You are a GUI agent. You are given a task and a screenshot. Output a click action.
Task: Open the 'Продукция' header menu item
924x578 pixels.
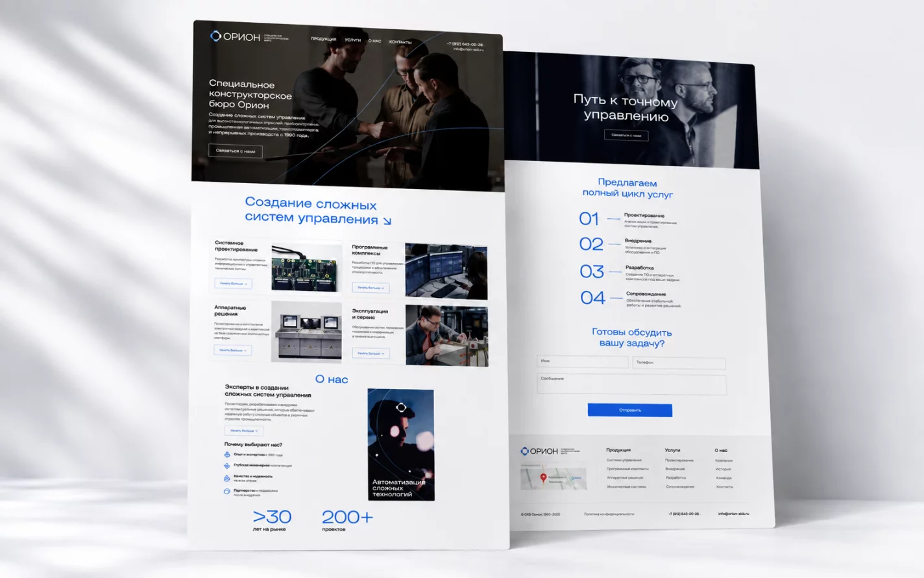[323, 39]
